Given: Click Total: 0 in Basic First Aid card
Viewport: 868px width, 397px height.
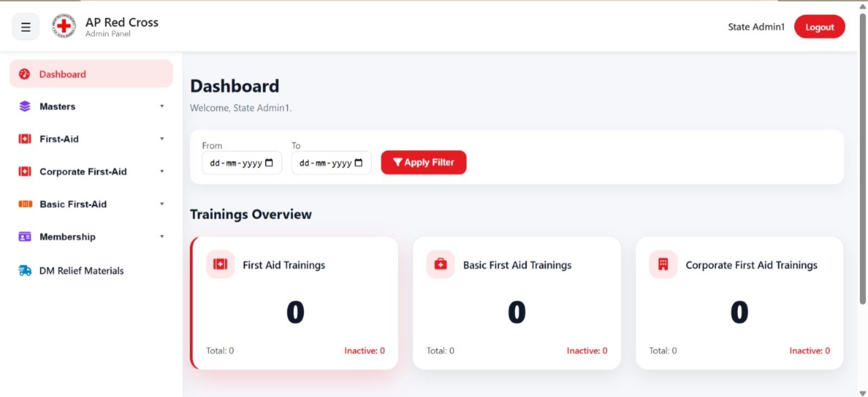Looking at the screenshot, I should 440,351.
